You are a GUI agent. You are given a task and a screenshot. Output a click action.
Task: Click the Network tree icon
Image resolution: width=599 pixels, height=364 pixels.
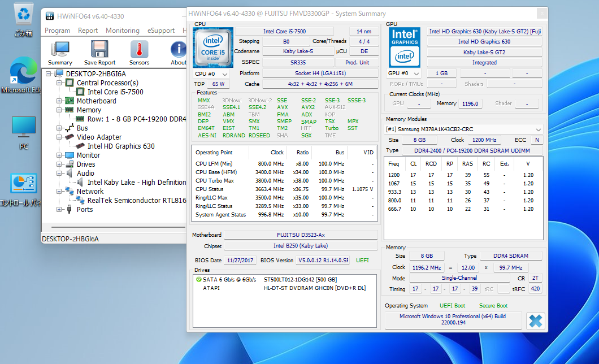(x=70, y=191)
